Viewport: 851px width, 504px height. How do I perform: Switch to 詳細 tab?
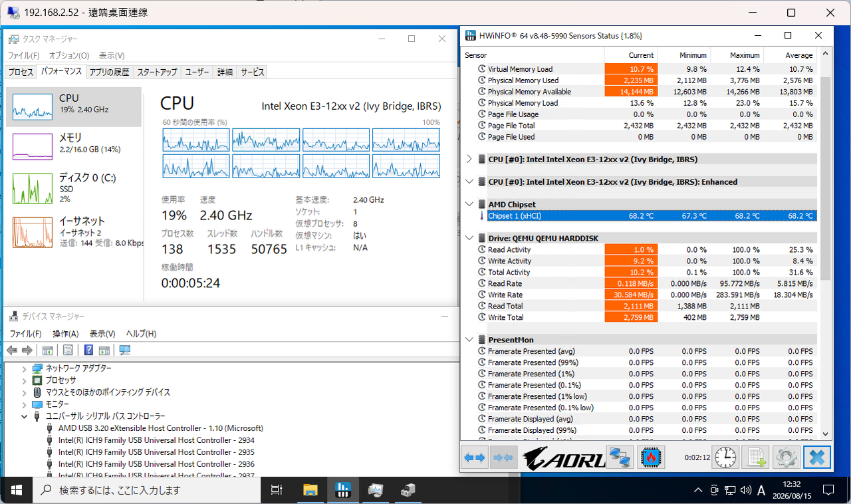pyautogui.click(x=225, y=72)
